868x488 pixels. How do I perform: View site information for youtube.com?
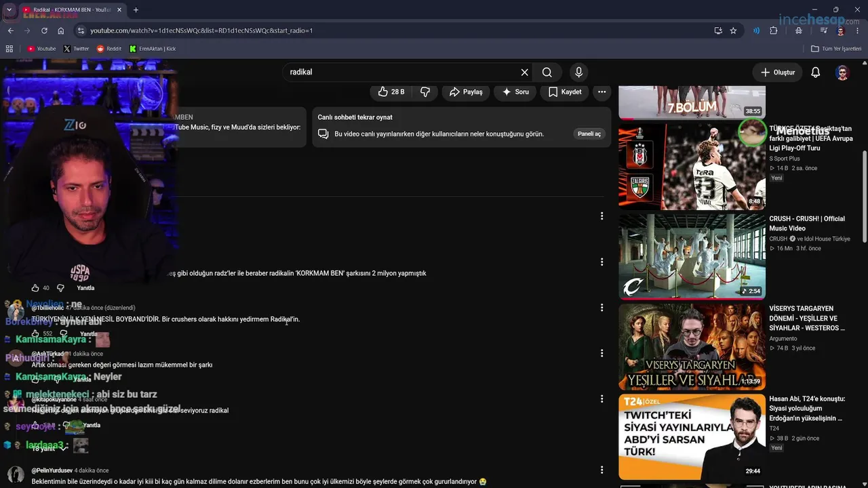(x=81, y=30)
